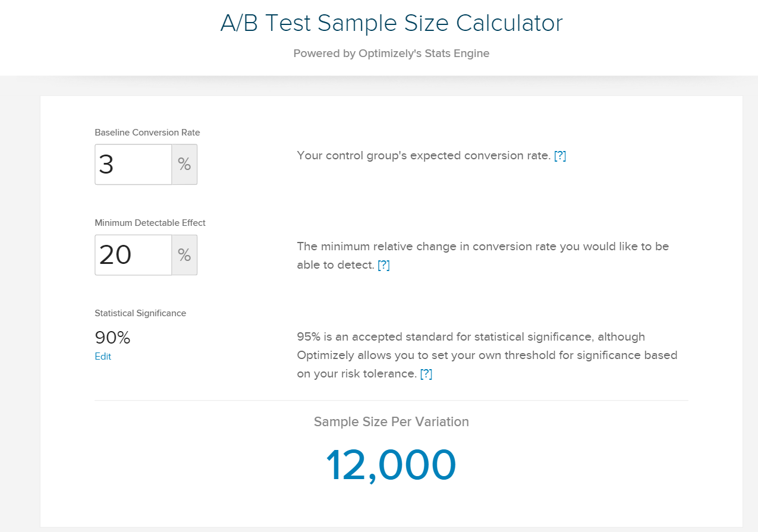Screen dimensions: 758x532
Task: Click the A/B Test Sample Size Calculator heading
Action: coord(391,23)
